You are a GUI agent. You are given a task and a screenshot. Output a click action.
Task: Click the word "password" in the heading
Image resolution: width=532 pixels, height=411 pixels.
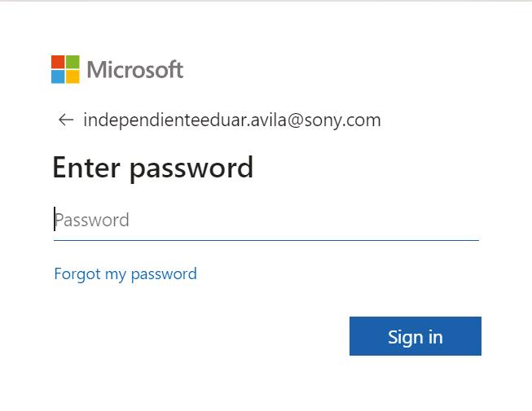[191, 168]
